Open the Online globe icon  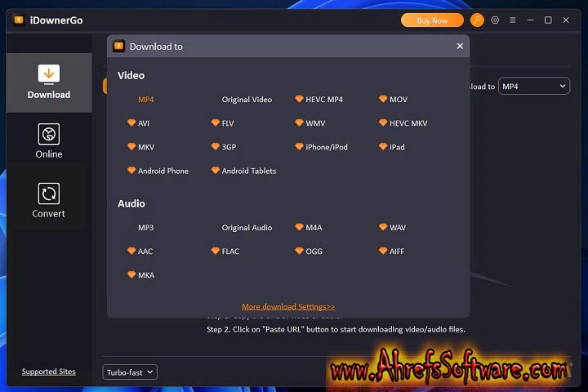point(49,135)
